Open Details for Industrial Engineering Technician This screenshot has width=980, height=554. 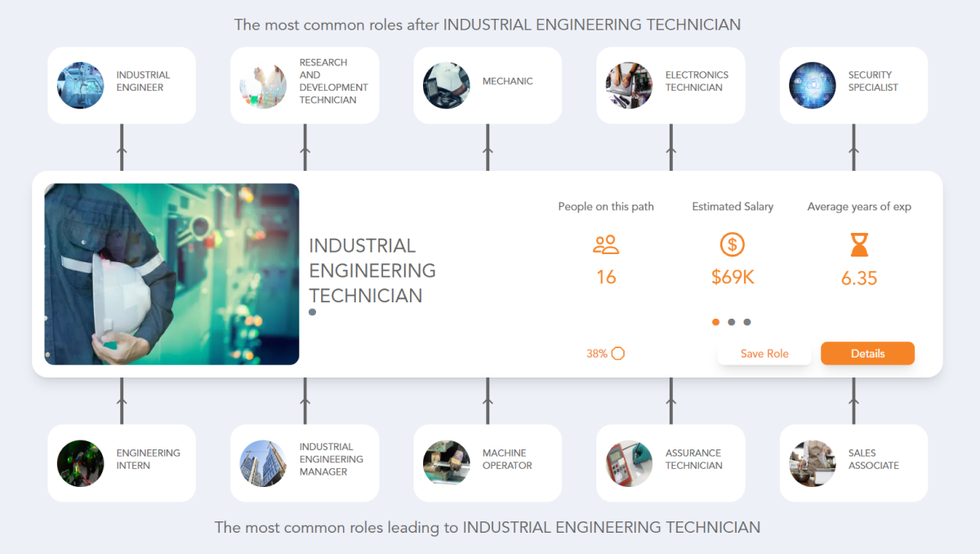coord(867,353)
